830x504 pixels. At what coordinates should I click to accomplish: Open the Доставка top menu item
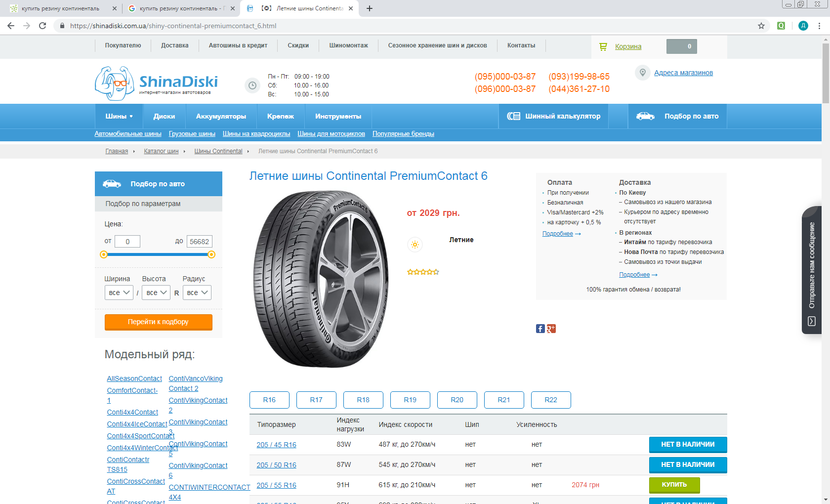175,45
